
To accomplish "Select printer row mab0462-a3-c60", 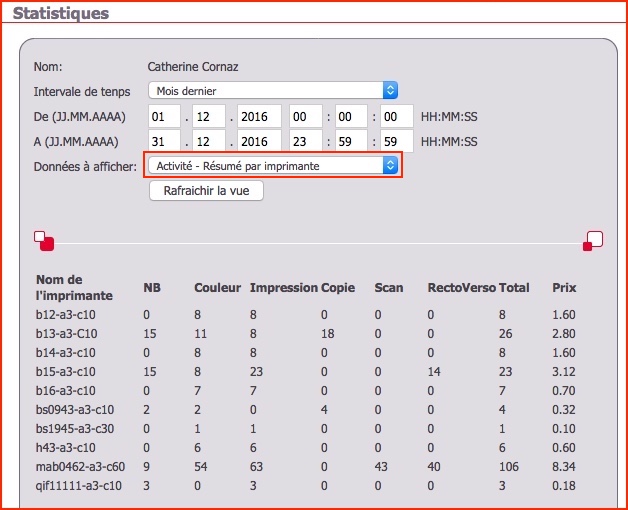I will (x=306, y=467).
